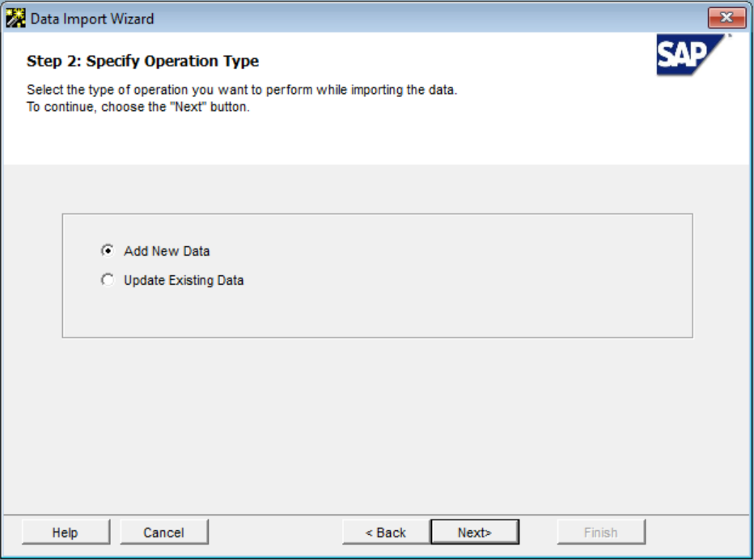Click the "Add New Data" label text
Screen dimensions: 754x560
pyautogui.click(x=167, y=251)
